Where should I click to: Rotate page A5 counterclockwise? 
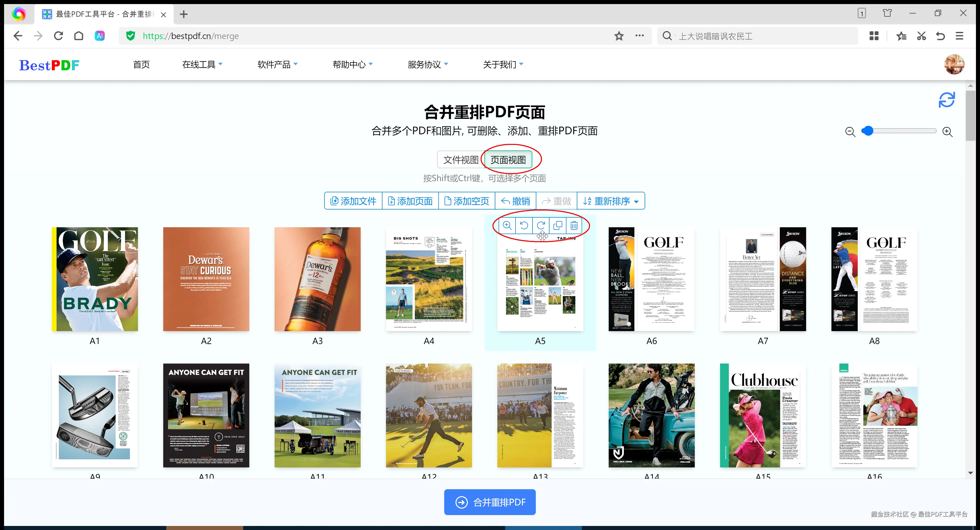click(x=524, y=225)
